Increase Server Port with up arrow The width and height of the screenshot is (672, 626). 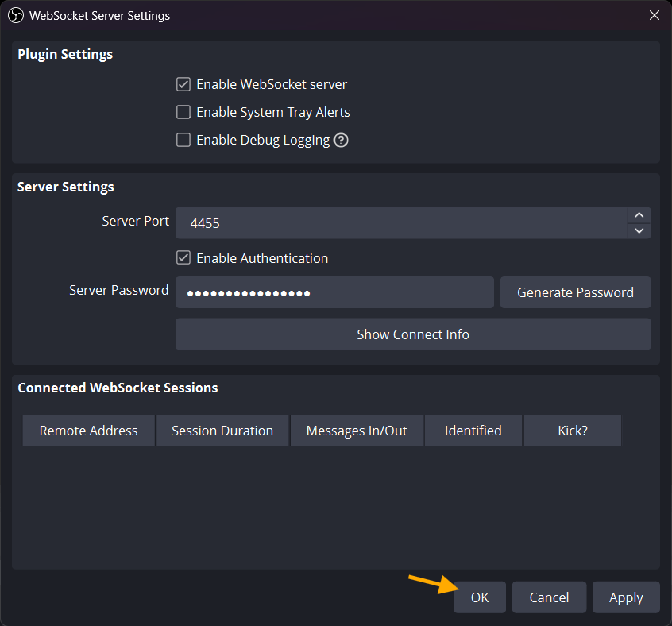coord(639,215)
